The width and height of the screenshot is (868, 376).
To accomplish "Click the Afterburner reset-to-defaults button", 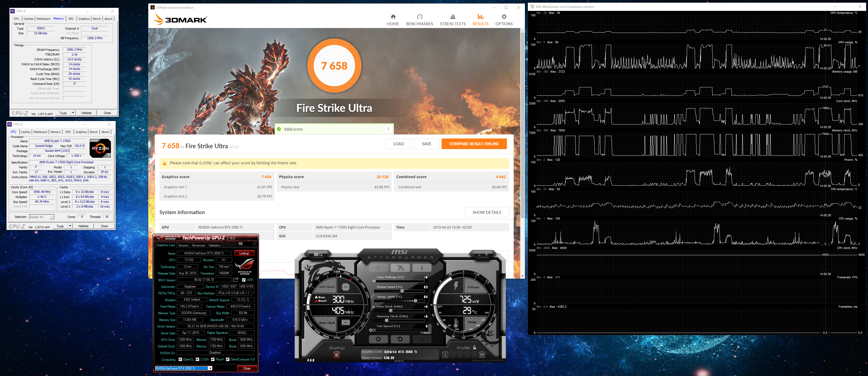I will 400,339.
